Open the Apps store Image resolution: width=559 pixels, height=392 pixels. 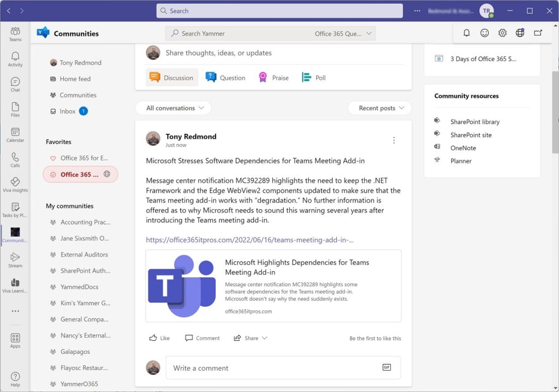tap(15, 341)
